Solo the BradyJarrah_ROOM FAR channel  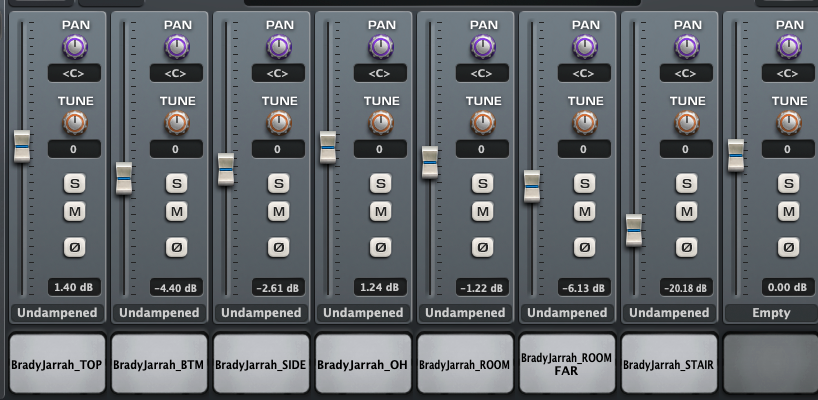tap(584, 184)
